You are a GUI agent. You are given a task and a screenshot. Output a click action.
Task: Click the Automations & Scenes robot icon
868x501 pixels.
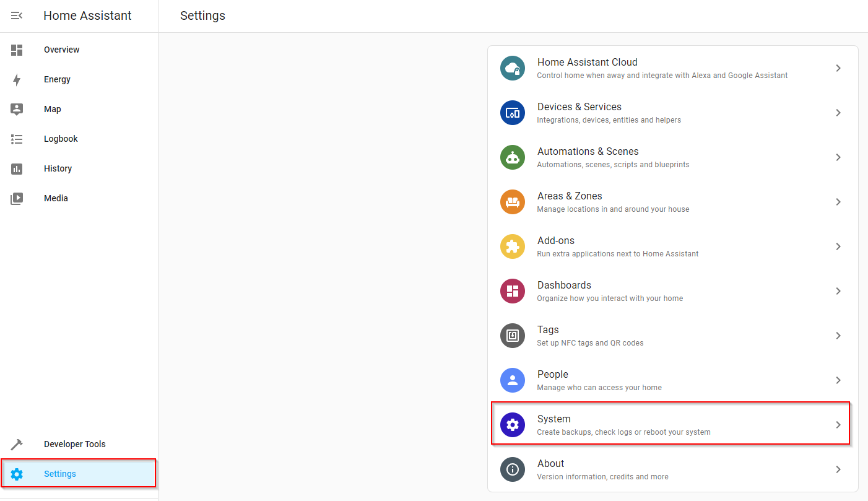tap(513, 157)
